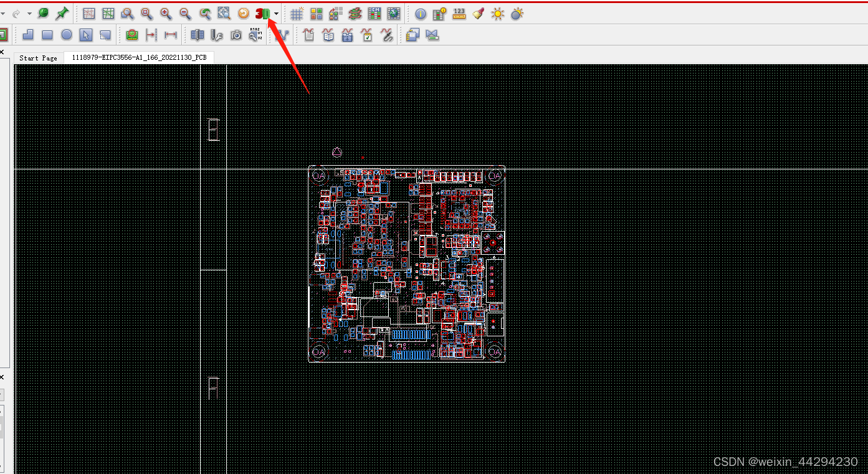Select the red dimension with bar tool
The image size is (868, 474).
click(151, 35)
